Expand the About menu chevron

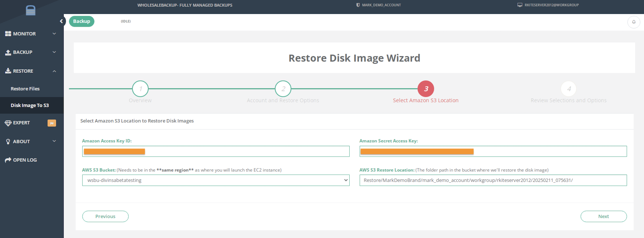(x=54, y=141)
